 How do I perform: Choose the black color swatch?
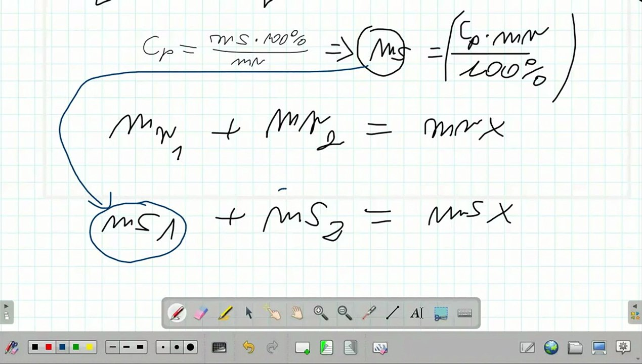[35, 347]
